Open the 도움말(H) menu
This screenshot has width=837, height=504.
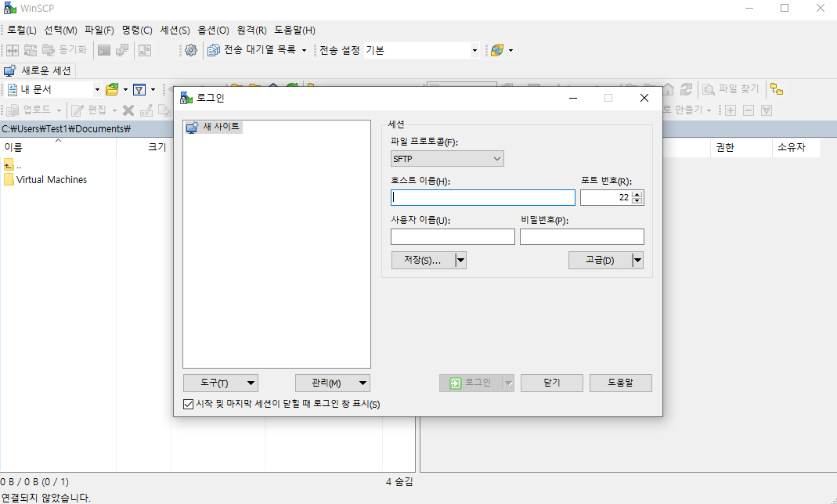point(294,31)
